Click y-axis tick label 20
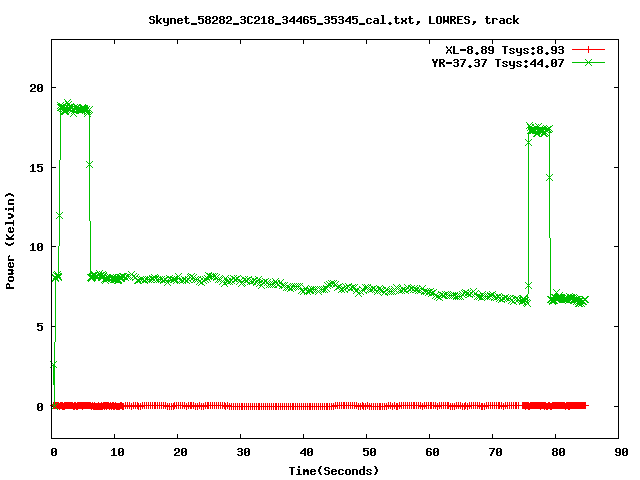The width and height of the screenshot is (640, 480). 37,88
